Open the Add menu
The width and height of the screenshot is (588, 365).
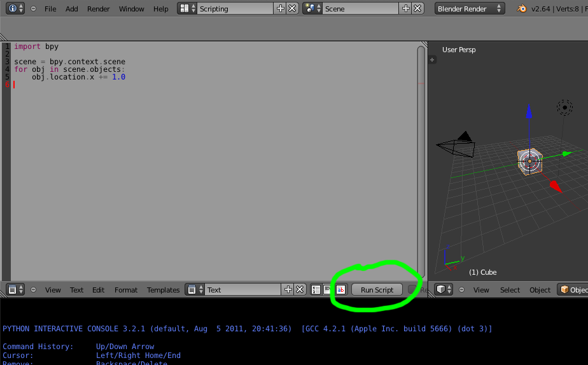(72, 9)
